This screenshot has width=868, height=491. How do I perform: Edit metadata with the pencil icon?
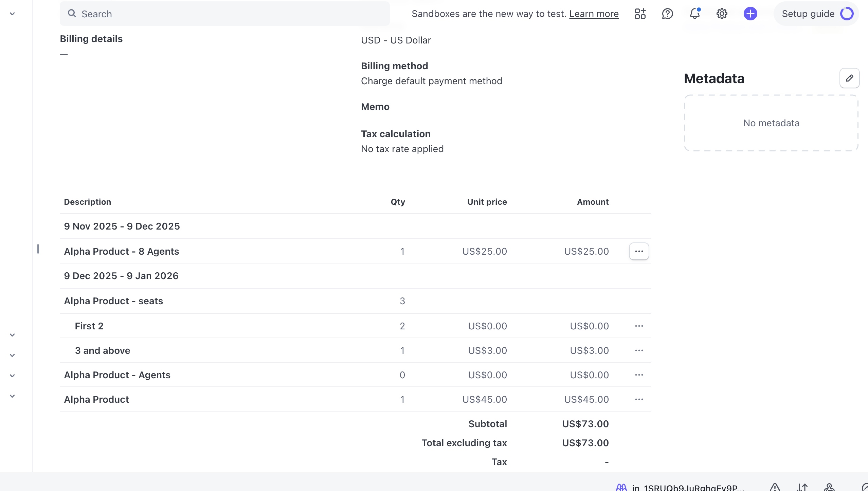click(x=849, y=78)
